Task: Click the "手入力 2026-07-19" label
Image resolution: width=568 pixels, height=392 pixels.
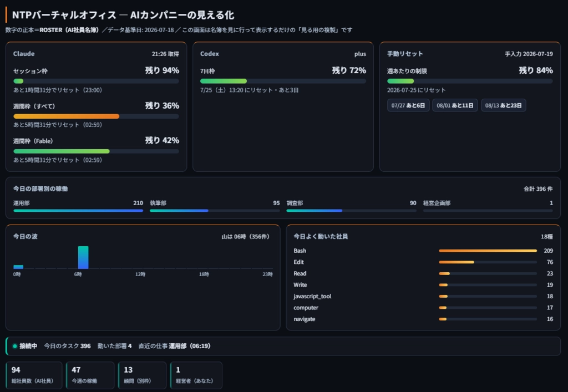Action: pos(529,54)
